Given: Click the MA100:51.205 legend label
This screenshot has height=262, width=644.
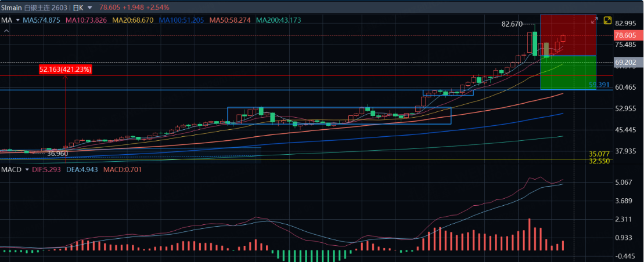Looking at the screenshot, I should pos(181,20).
